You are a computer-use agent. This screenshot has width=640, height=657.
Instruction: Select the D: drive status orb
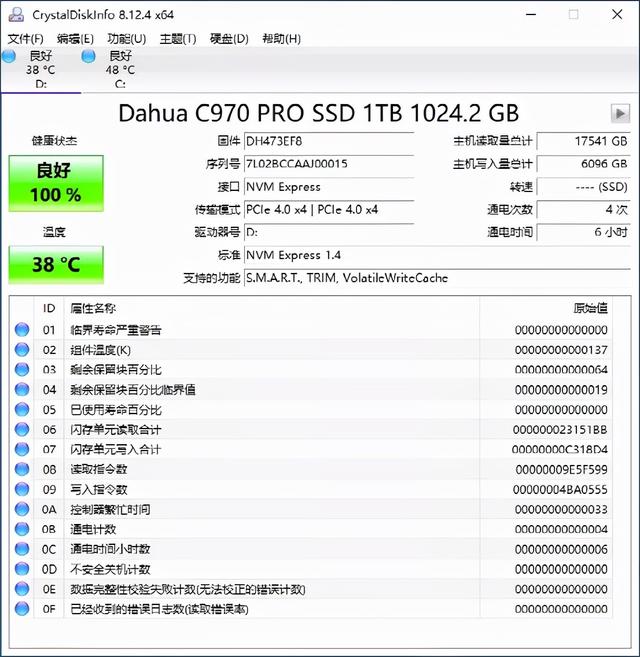(8, 56)
